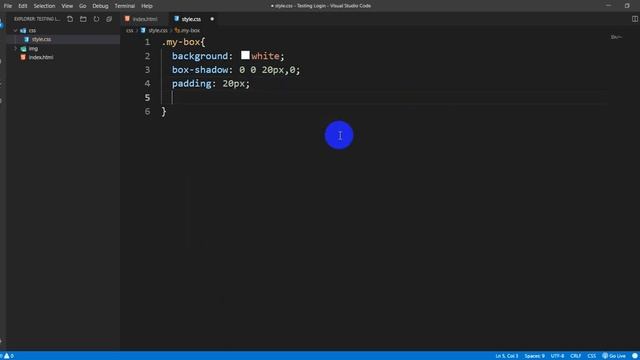The height and width of the screenshot is (360, 640).
Task: Click the feedback smiley in status bar
Action: point(635,356)
